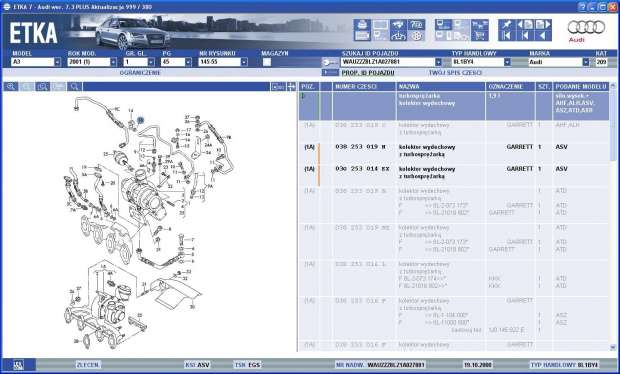
Task: Go to previous page with document arrow icon
Action: click(525, 25)
